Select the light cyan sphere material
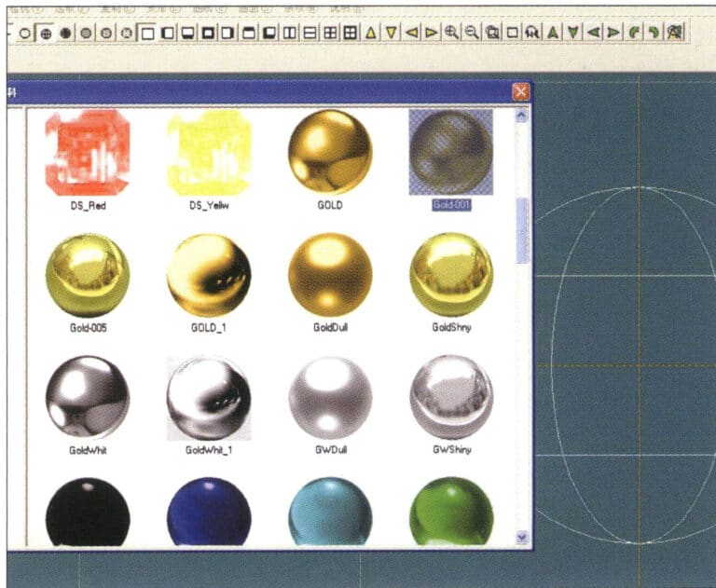The image size is (716, 588). point(330,512)
